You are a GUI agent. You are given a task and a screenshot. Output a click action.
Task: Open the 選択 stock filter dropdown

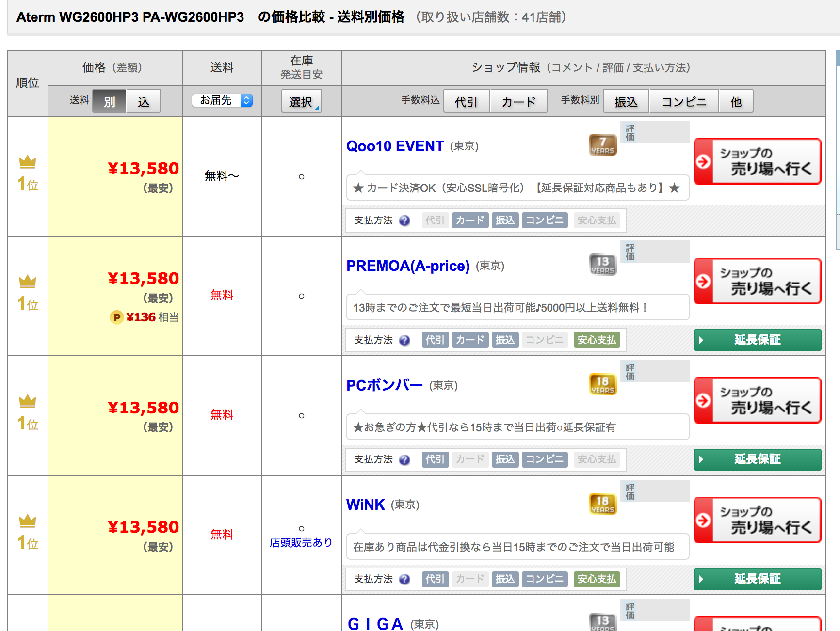(x=301, y=101)
